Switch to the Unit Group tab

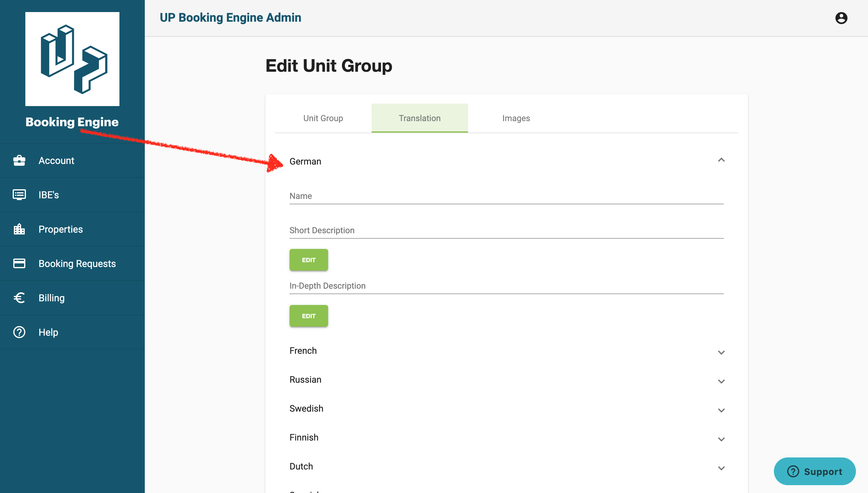click(323, 118)
